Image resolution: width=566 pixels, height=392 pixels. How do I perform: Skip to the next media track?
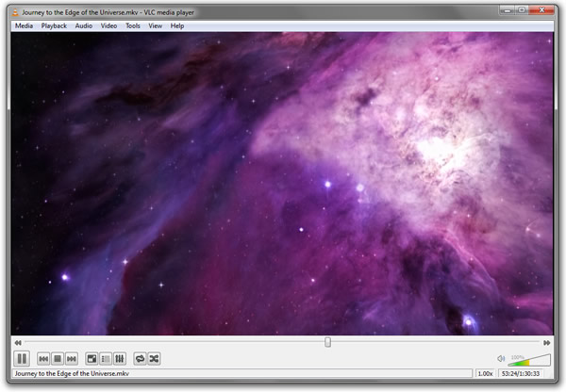(x=72, y=359)
